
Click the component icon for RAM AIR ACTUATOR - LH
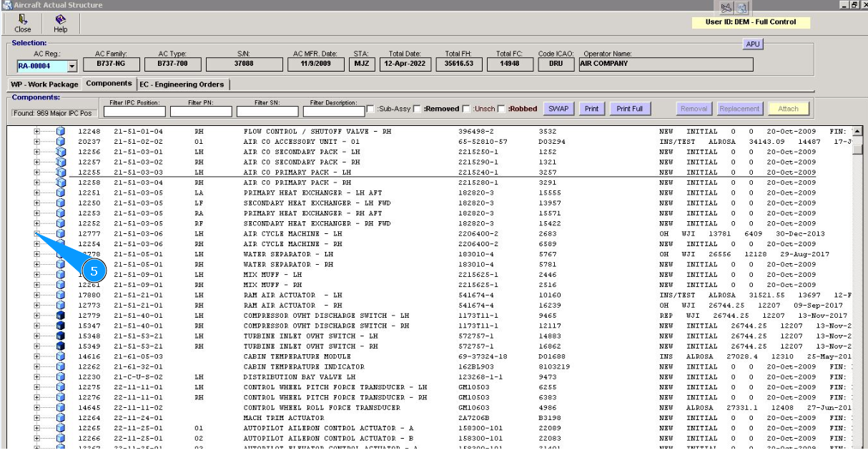pos(61,295)
